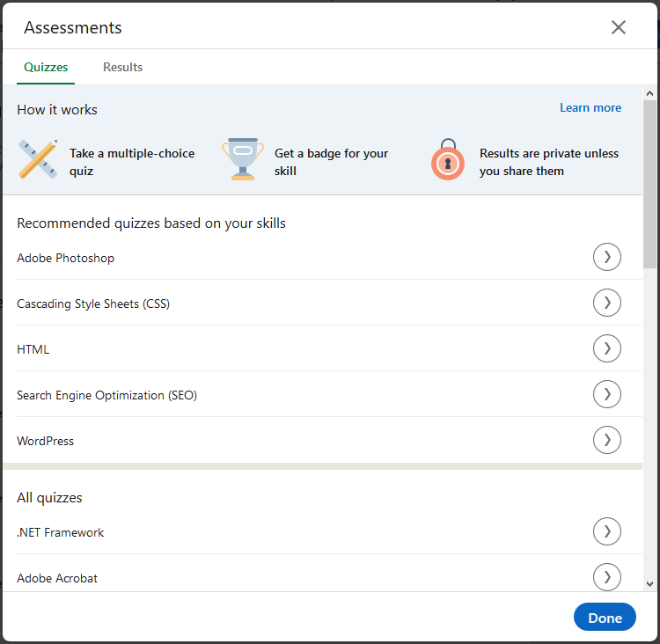Click 'Results are private unless you share them'

click(549, 162)
